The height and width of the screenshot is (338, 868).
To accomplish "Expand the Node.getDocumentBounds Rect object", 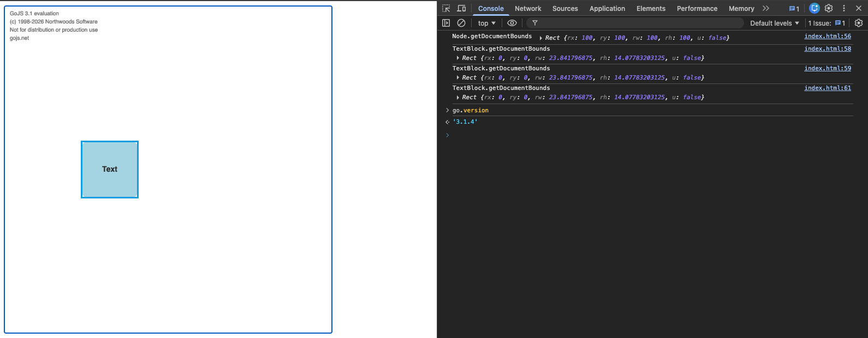I will pos(540,38).
